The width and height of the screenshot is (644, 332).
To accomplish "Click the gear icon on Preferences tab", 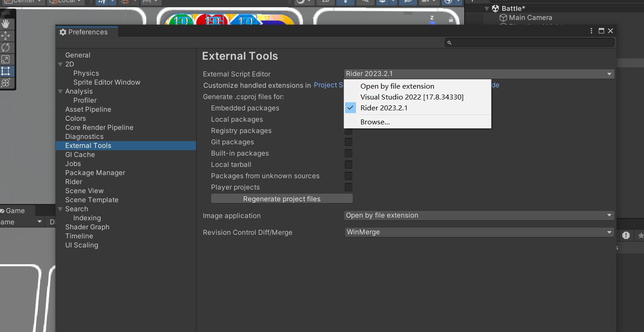I will coord(63,32).
